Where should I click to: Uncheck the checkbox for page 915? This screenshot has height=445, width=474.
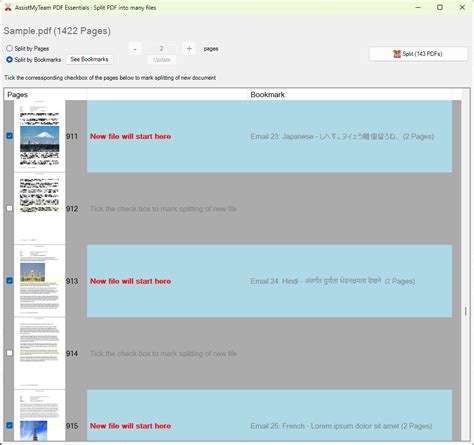click(x=9, y=425)
